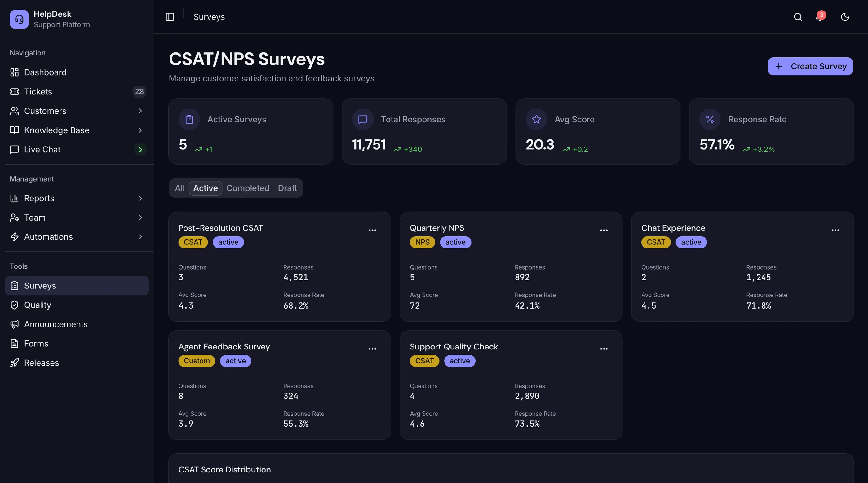Select the Draft filter tab
Image resolution: width=868 pixels, height=483 pixels.
click(x=287, y=188)
